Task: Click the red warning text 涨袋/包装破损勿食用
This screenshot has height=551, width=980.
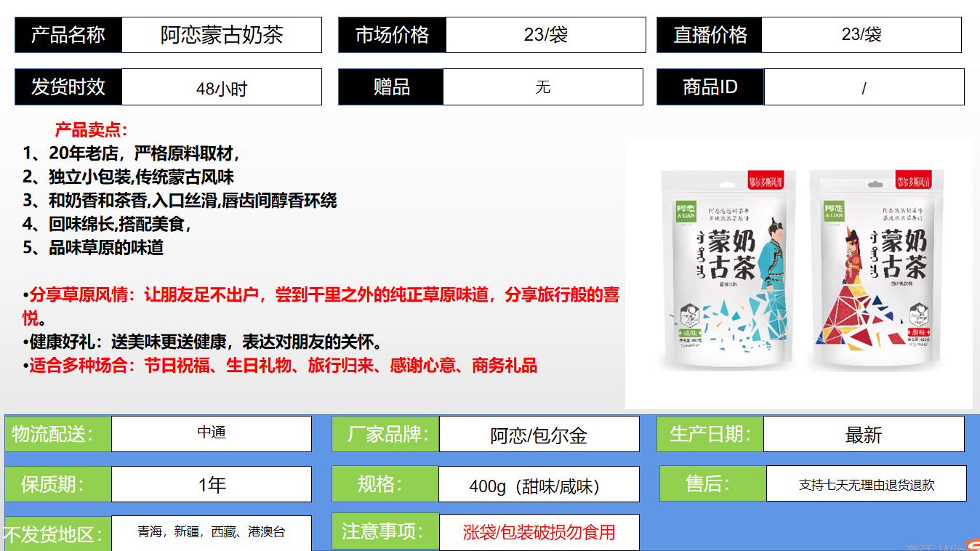Action: (x=539, y=532)
